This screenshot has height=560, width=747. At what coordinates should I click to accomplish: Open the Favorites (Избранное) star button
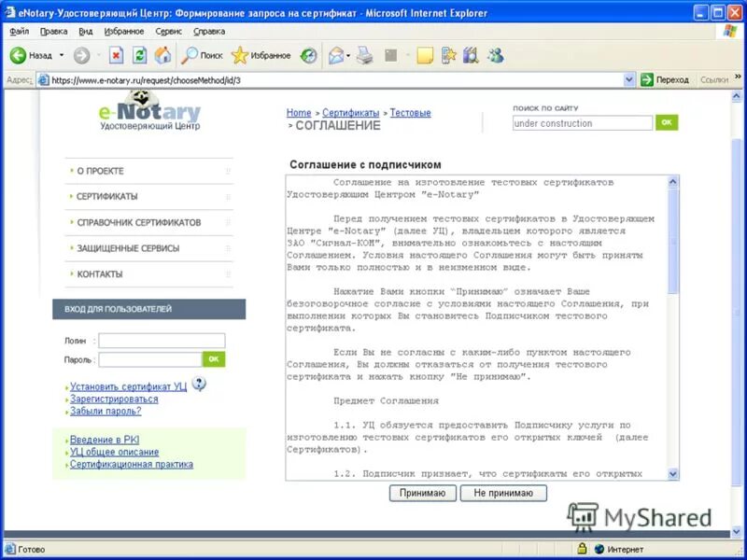coord(261,56)
